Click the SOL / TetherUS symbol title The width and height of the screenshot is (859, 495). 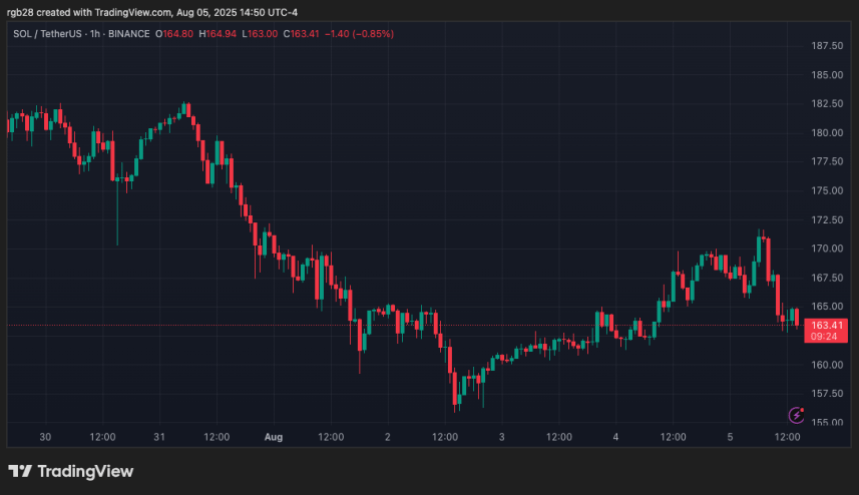point(49,34)
